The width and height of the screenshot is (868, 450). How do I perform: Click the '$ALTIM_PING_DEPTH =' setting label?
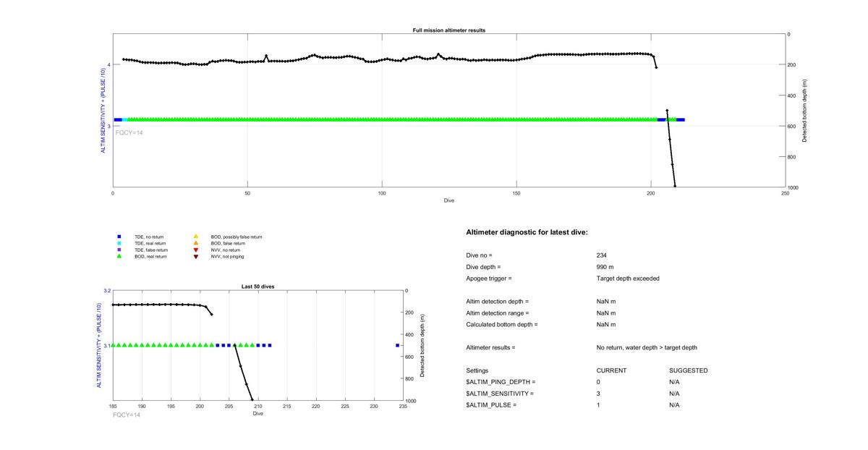(501, 382)
